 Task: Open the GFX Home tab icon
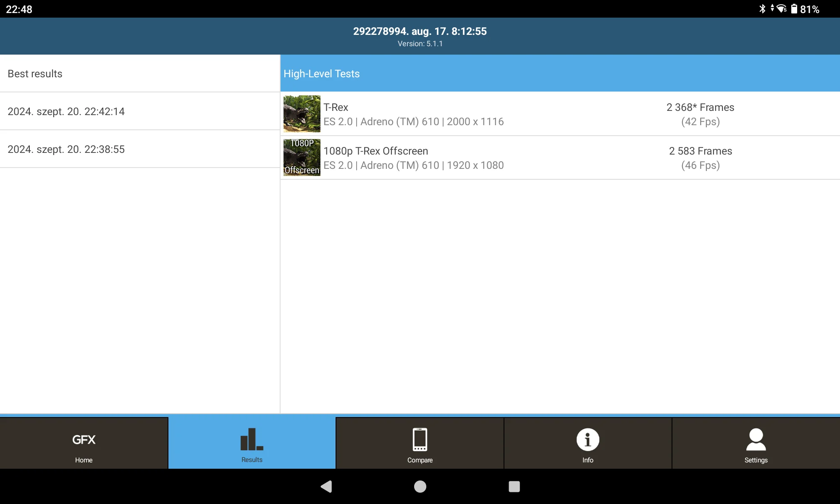[x=84, y=440]
